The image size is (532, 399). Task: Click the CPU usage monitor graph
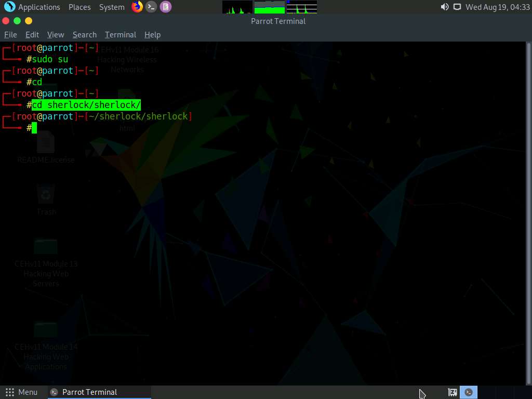(x=237, y=7)
